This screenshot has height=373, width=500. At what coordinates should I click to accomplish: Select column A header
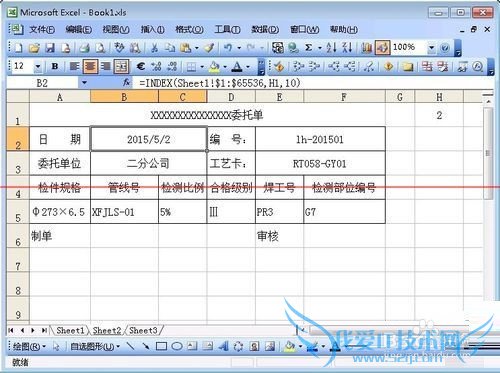point(60,97)
